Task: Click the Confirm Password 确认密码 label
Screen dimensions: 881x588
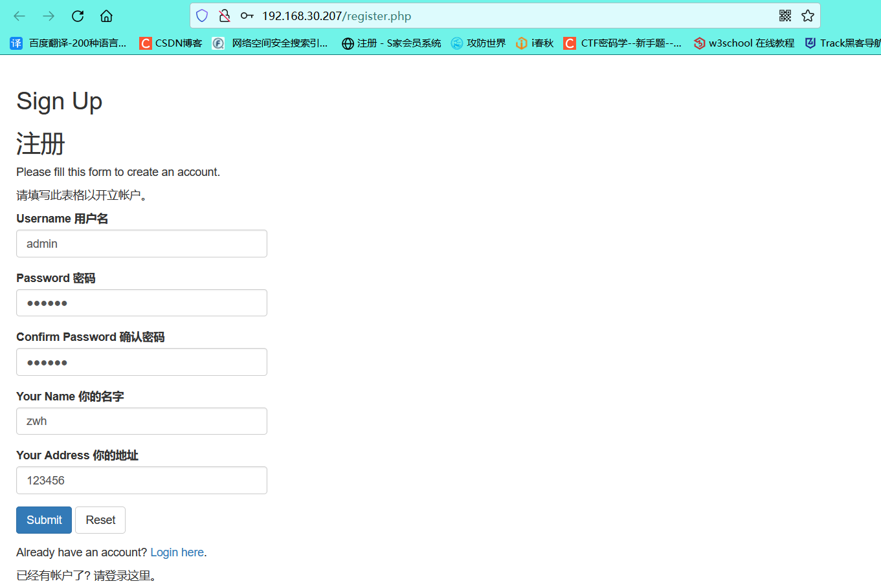Action: tap(91, 337)
